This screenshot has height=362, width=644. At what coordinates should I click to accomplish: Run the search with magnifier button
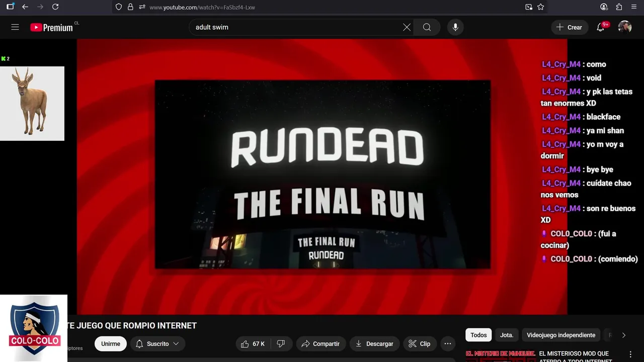[x=427, y=27]
